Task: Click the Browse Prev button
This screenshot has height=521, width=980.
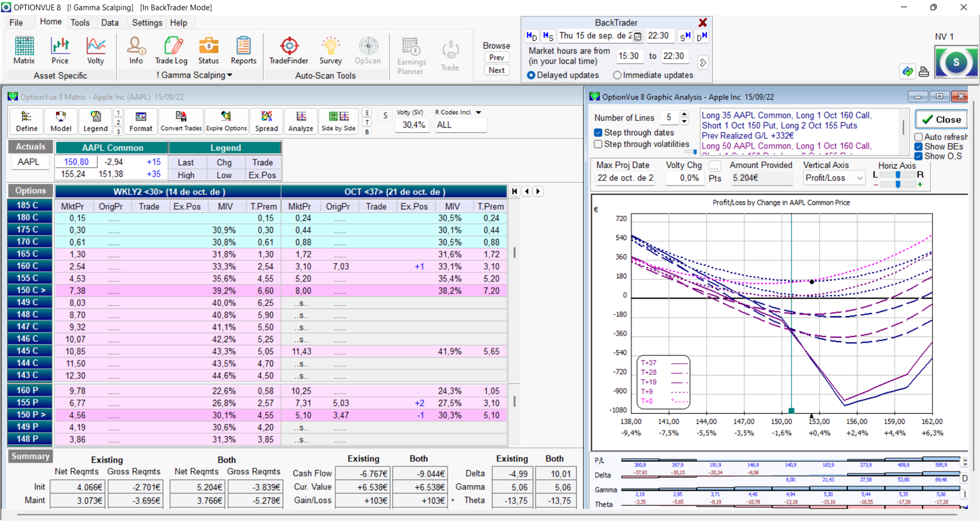Action: 496,57
